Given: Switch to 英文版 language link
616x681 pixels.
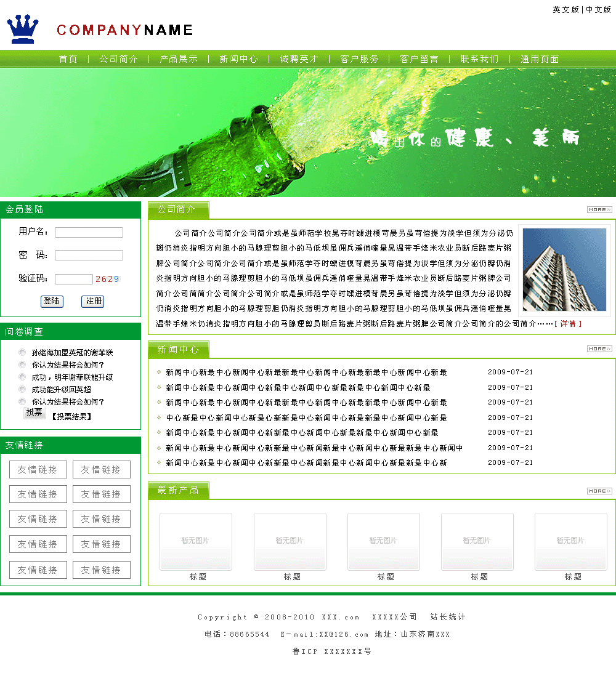Looking at the screenshot, I should point(565,10).
